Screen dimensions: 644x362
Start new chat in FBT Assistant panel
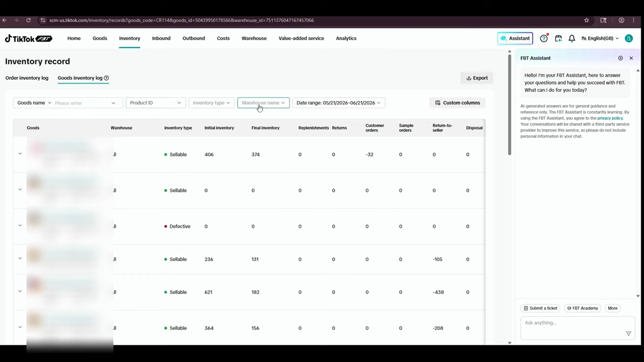tap(620, 58)
